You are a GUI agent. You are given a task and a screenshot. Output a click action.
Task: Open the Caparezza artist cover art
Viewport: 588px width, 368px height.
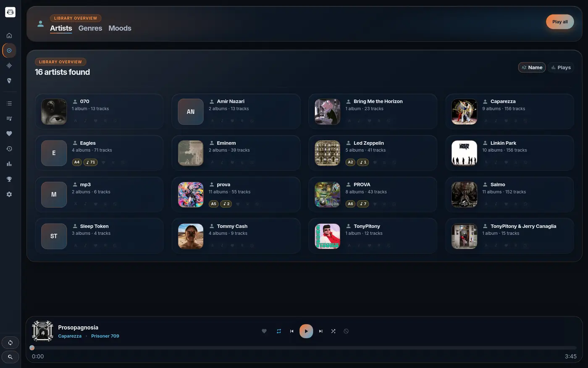coord(464,111)
